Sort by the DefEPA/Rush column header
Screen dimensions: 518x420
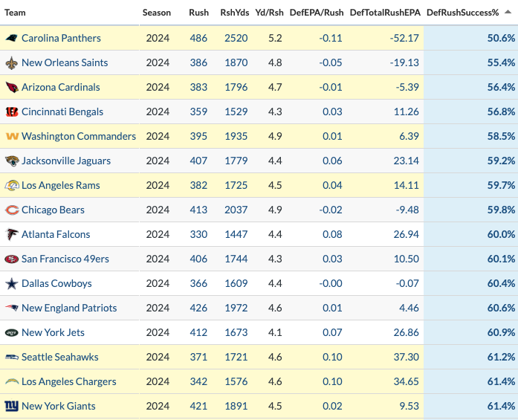[x=317, y=13]
